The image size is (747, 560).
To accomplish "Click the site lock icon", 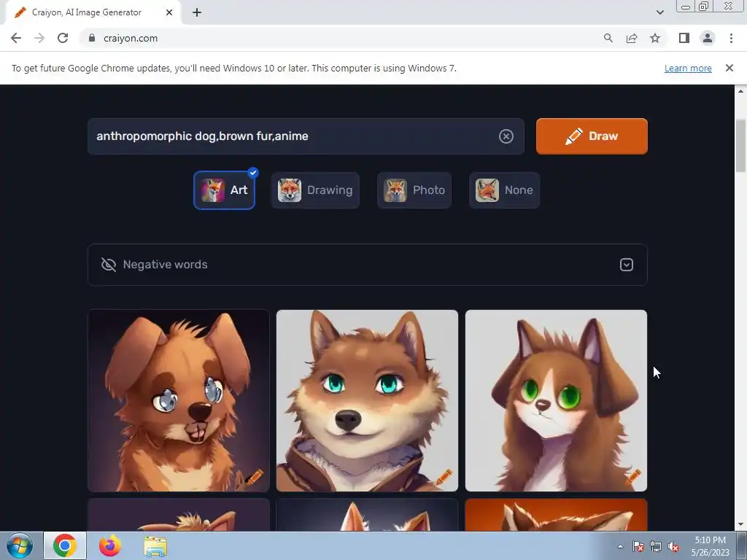I will point(91,38).
